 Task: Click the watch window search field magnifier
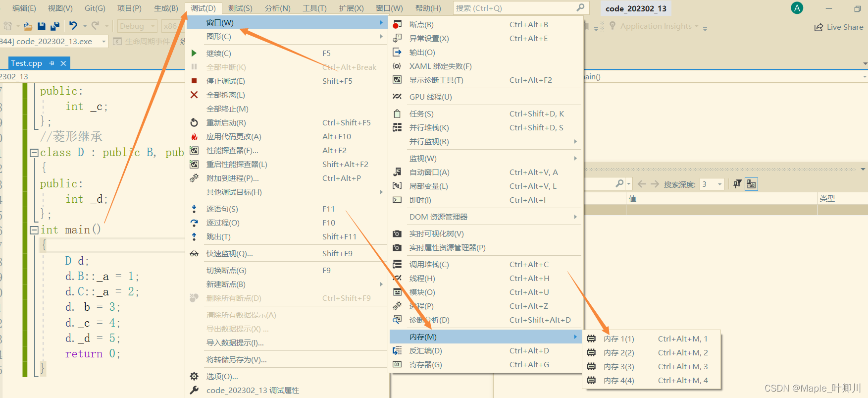(619, 184)
